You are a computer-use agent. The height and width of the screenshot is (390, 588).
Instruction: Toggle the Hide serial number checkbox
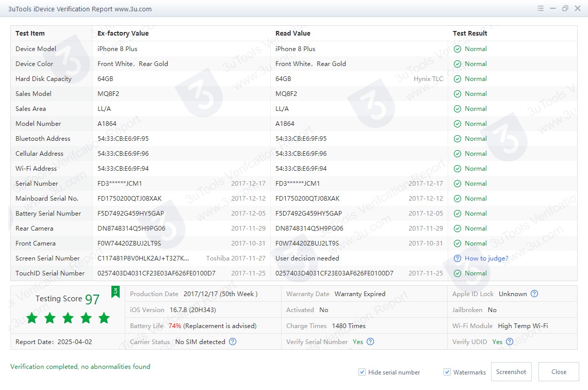click(363, 372)
